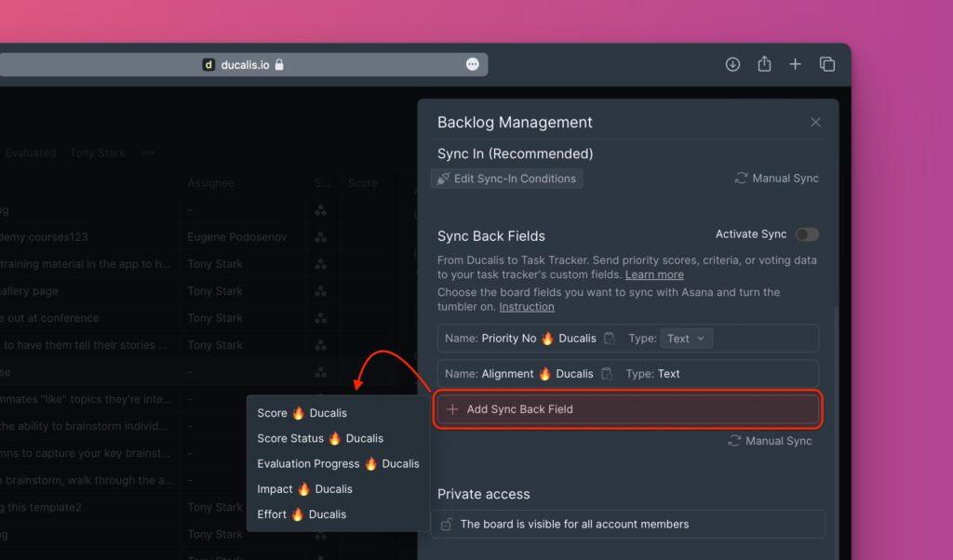953x560 pixels.
Task: Click the Type: Text value in Alignment row
Action: 668,374
